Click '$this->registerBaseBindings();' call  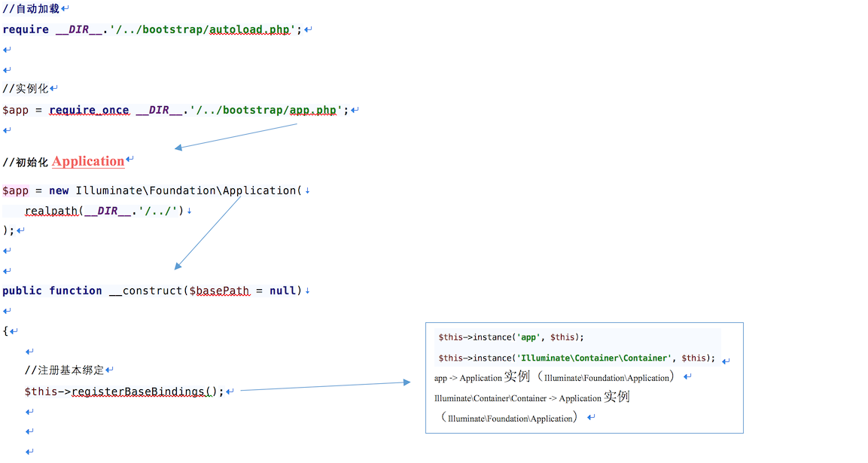[124, 391]
